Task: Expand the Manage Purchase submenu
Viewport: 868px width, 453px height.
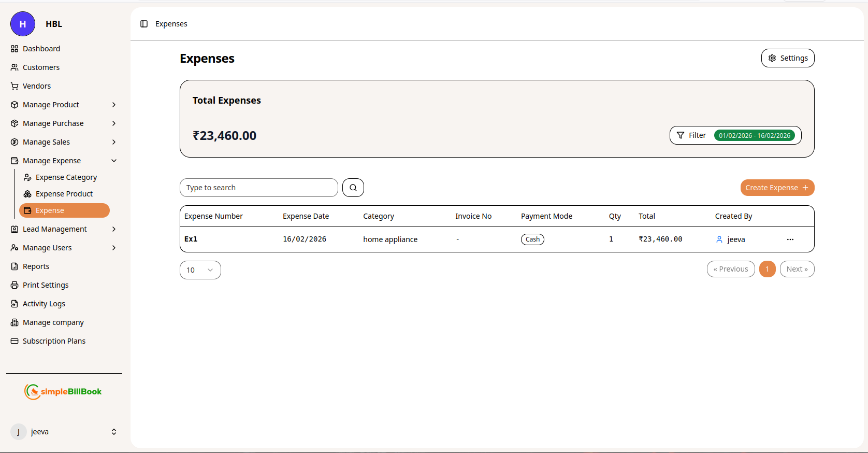Action: pos(113,123)
